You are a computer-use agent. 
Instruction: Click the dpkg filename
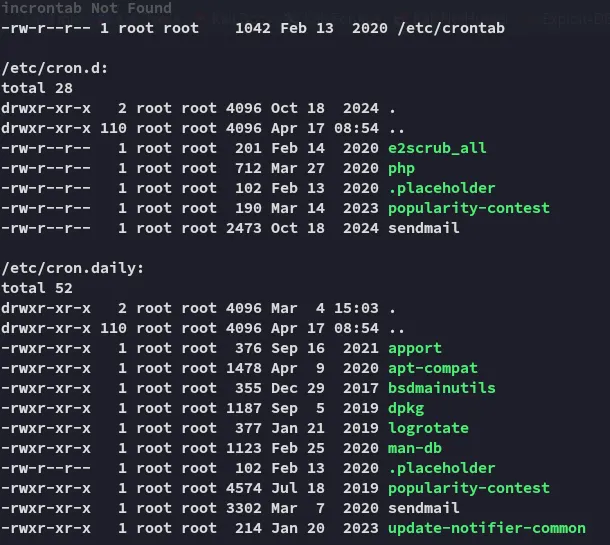point(405,408)
